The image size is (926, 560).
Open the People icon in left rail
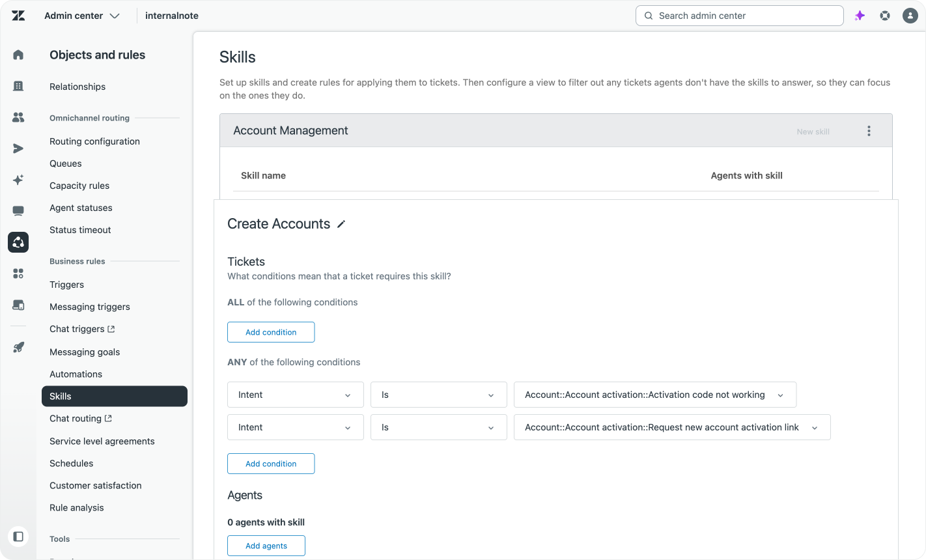coord(18,117)
